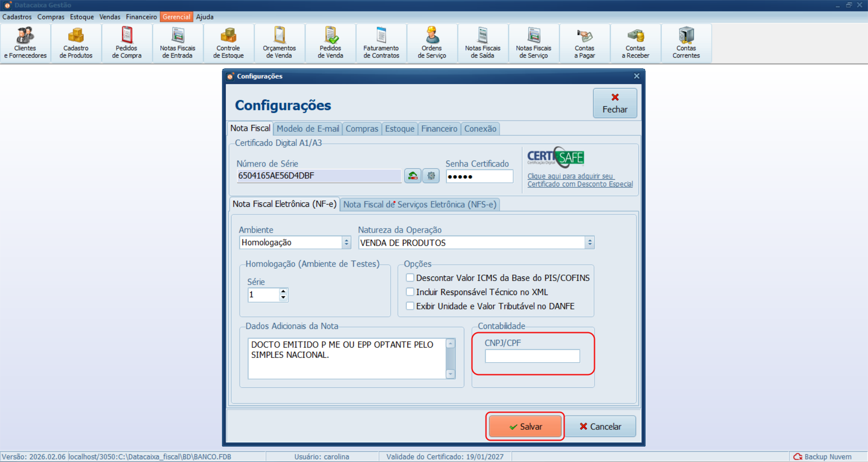
Task: Open Orçamentos de Venda
Action: 279,43
